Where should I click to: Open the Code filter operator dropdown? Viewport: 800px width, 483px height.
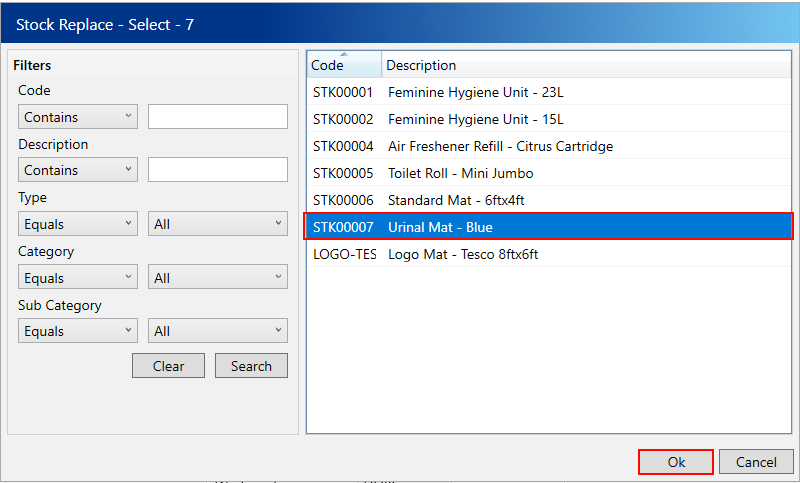tap(78, 117)
